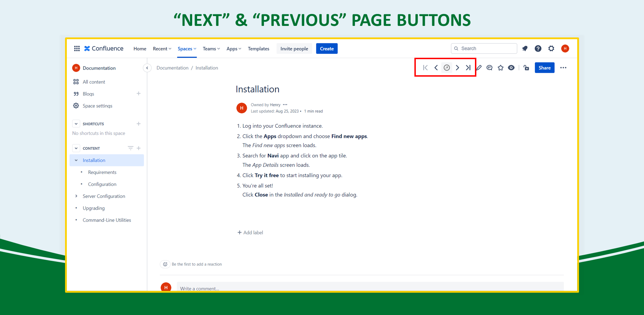This screenshot has width=644, height=315.
Task: Open Blogs in sidebar
Action: click(x=88, y=94)
